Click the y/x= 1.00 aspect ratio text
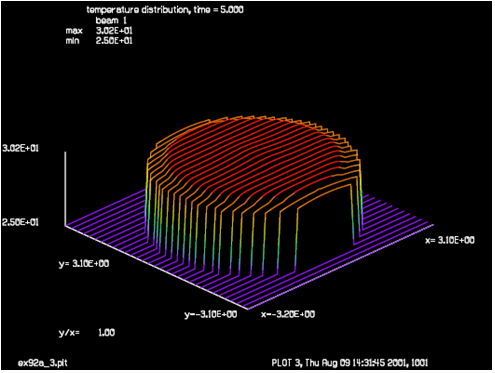 click(87, 332)
